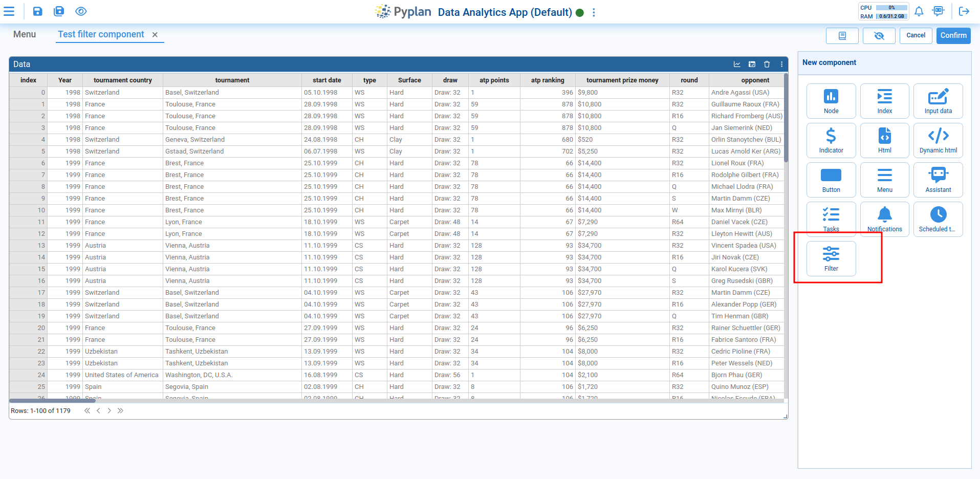
Task: Insert an Input data component
Action: point(938,101)
